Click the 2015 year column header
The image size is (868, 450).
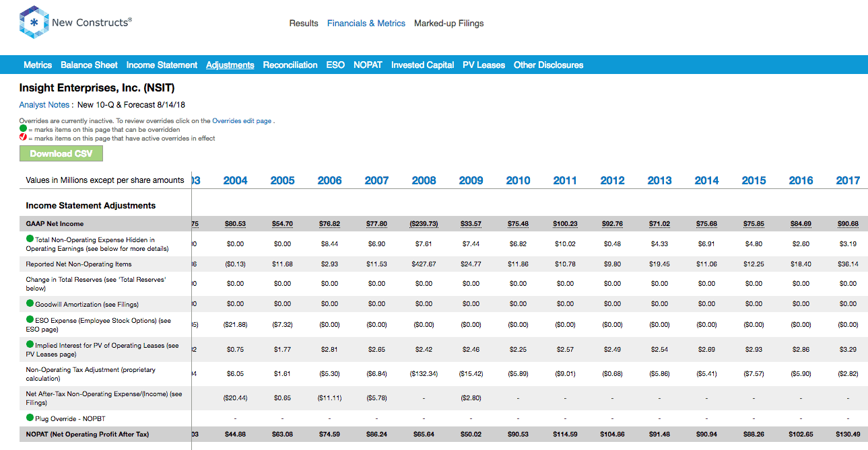(754, 180)
